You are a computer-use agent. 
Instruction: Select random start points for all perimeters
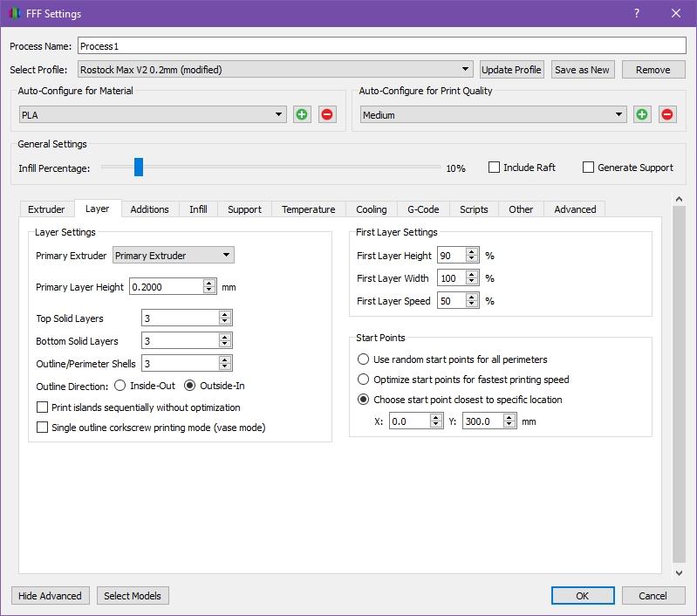364,359
